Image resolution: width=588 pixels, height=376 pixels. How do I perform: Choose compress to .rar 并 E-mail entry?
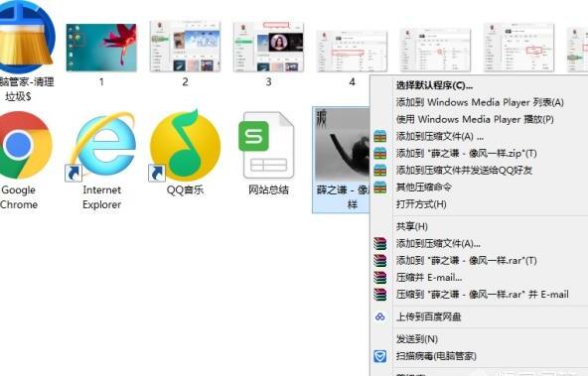point(483,295)
